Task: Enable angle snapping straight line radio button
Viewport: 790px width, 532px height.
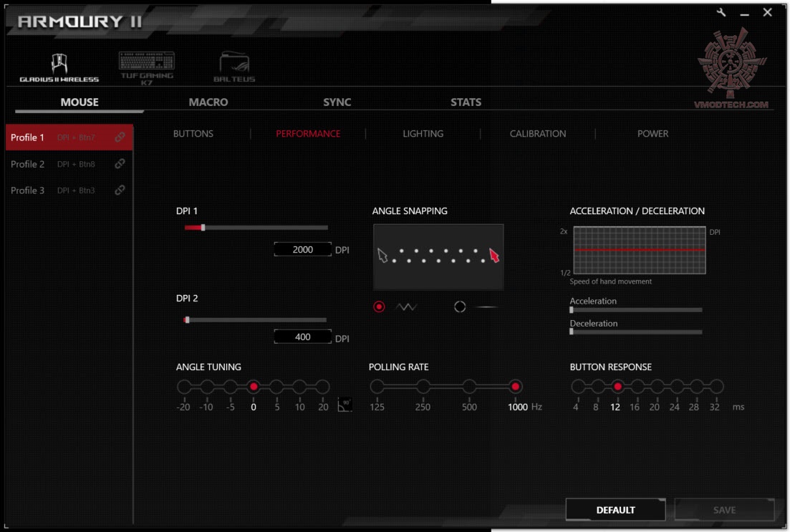Action: coord(460,306)
